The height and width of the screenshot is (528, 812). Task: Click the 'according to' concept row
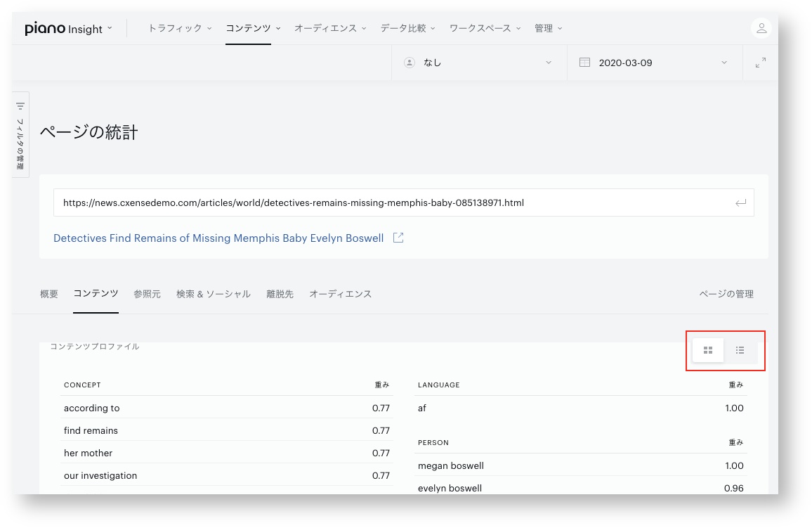(226, 408)
